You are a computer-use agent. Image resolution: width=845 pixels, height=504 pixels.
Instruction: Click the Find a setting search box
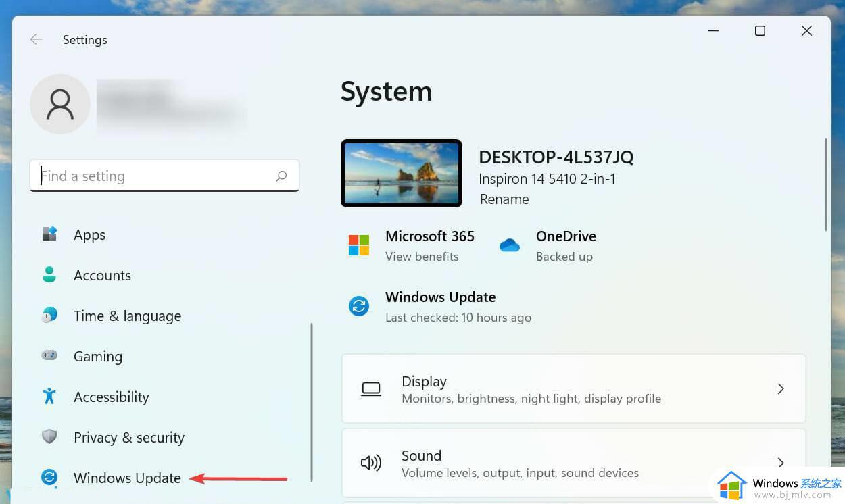point(164,176)
